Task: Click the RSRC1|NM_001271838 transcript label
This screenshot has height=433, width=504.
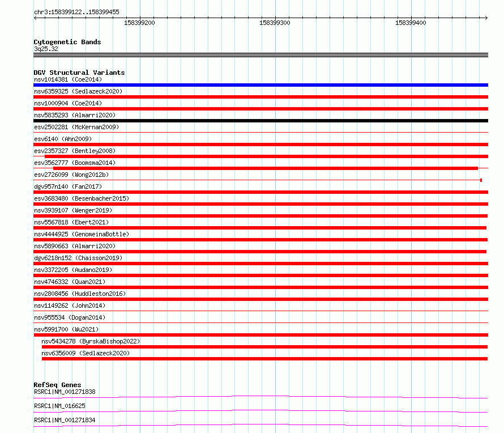Action: click(65, 392)
